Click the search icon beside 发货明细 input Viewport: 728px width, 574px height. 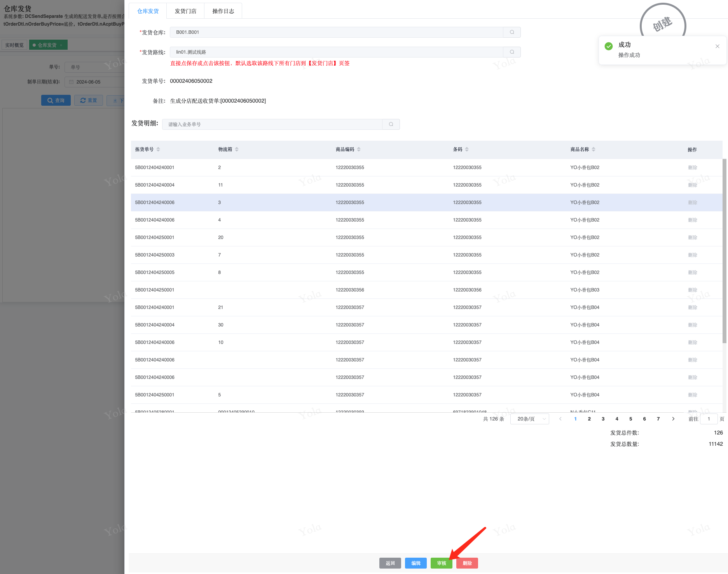391,124
